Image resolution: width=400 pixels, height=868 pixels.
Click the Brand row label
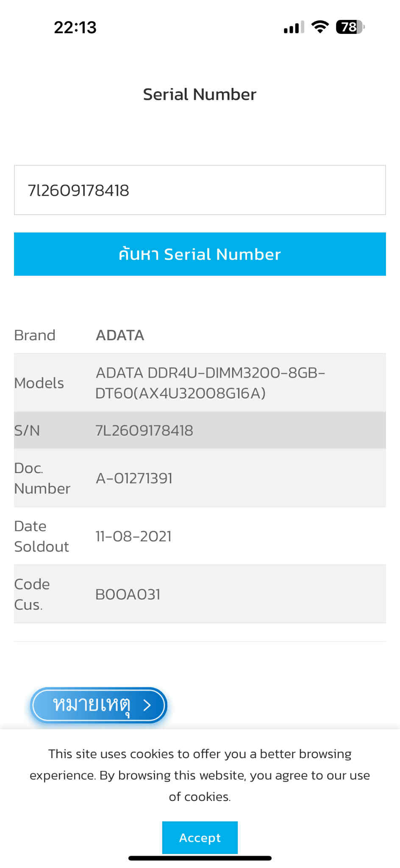point(35,335)
